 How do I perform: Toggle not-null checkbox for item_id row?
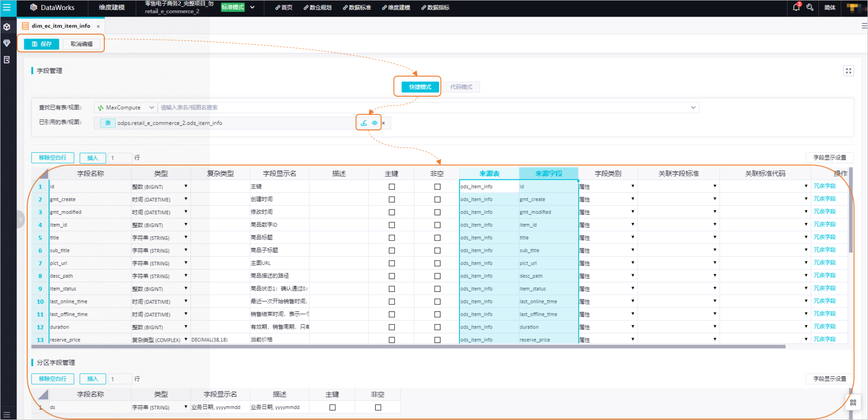[437, 225]
